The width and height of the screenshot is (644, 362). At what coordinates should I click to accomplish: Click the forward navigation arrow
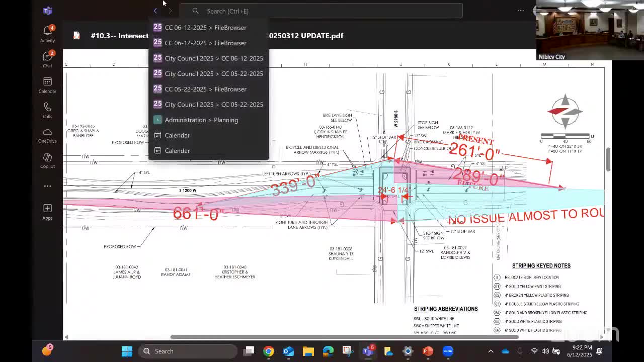click(170, 11)
